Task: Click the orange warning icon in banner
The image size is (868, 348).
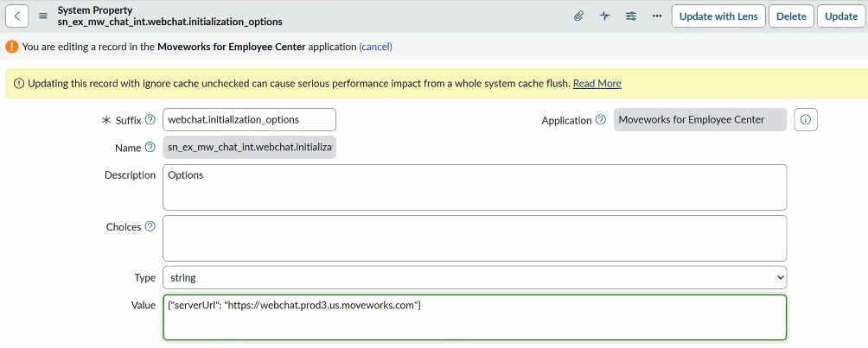Action: pos(11,47)
